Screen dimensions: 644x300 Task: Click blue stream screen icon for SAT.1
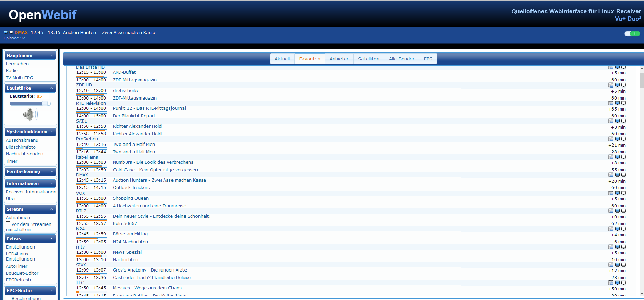[x=617, y=121]
